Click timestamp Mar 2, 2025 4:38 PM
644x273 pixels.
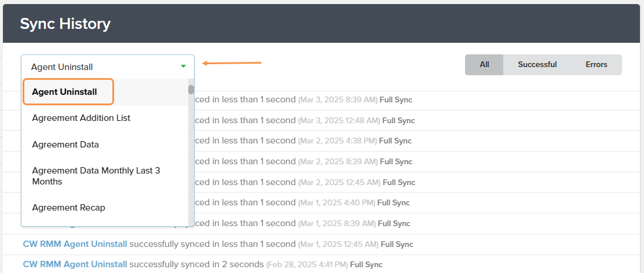pyautogui.click(x=337, y=141)
